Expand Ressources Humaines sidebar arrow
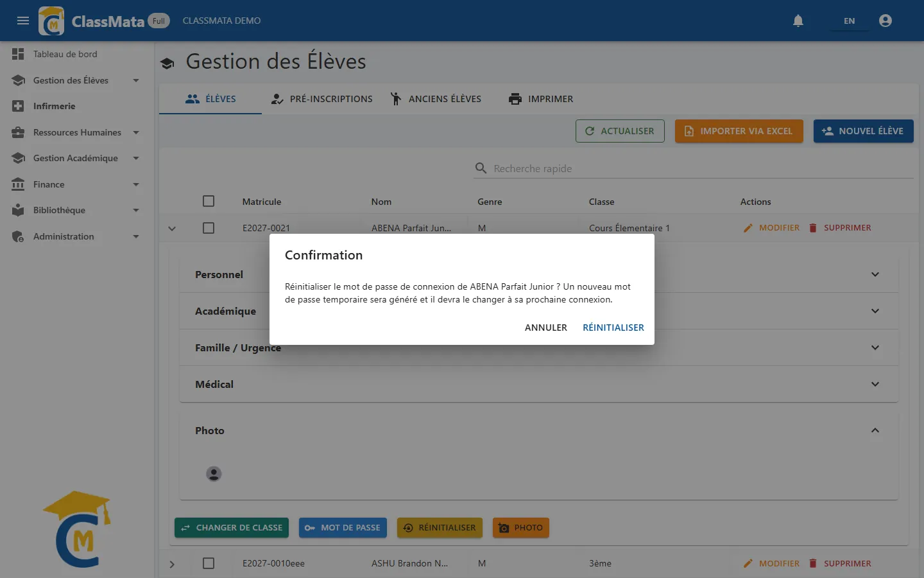Viewport: 924px width, 578px height. pos(136,132)
